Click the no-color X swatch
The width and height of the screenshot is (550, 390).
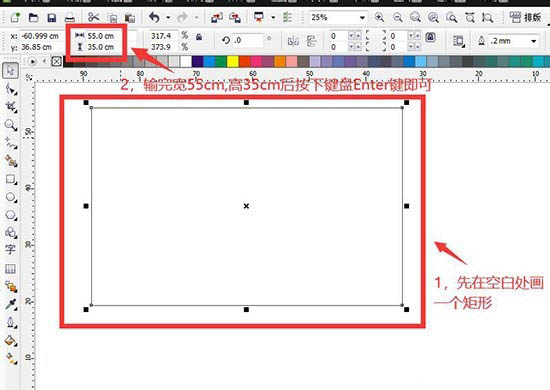[56, 62]
